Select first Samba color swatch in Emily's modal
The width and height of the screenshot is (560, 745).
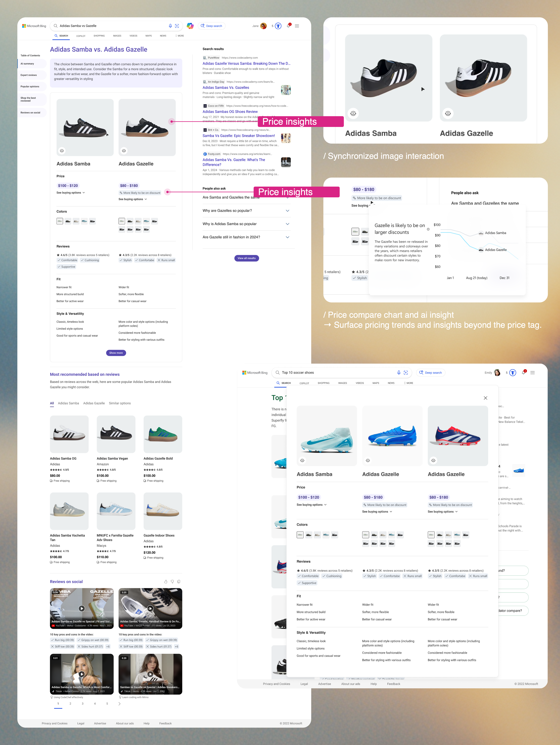300,535
